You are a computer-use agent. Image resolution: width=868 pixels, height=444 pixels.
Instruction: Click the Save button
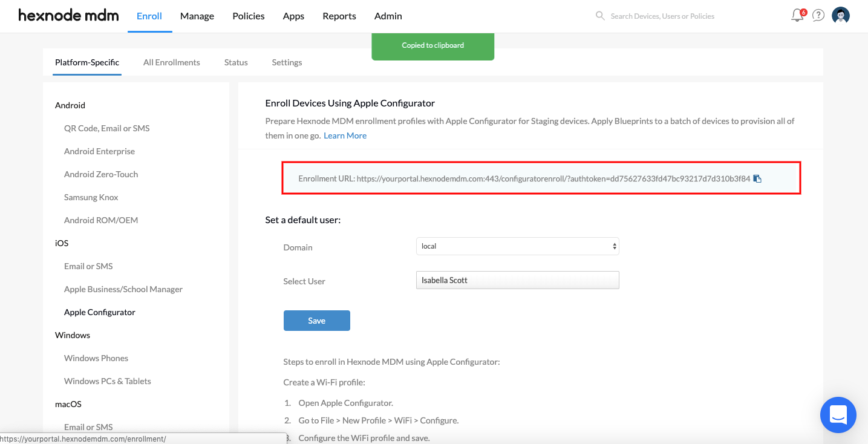pyautogui.click(x=317, y=321)
